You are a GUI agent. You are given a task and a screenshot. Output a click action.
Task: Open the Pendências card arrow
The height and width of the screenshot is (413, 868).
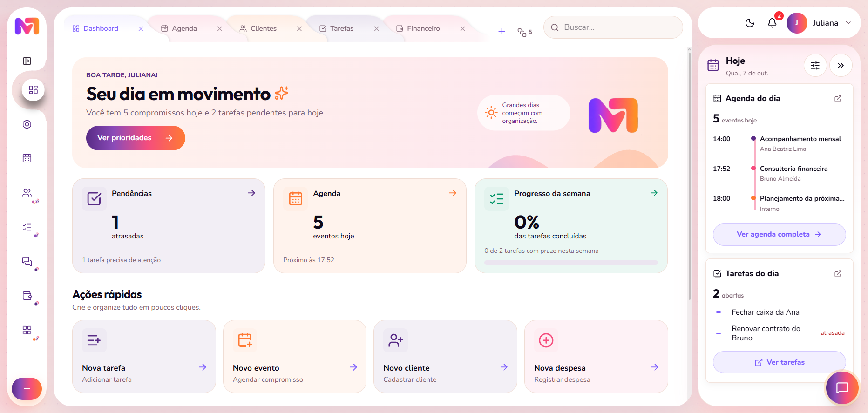pyautogui.click(x=251, y=193)
